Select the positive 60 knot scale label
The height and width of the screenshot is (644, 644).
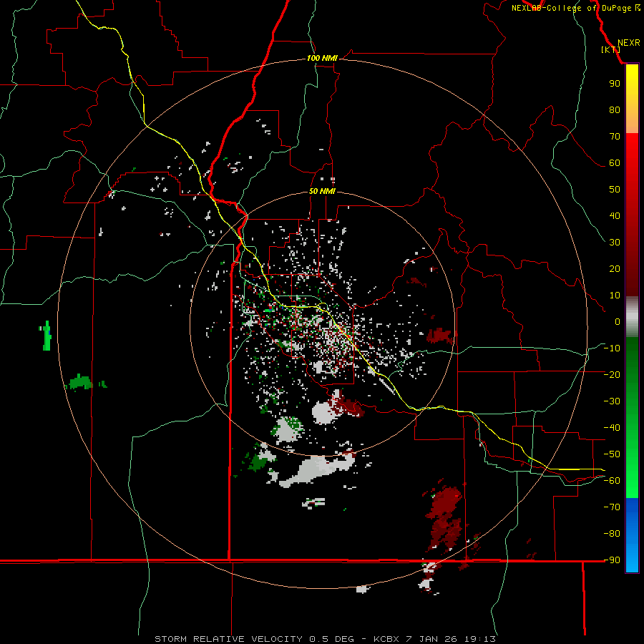point(615,163)
